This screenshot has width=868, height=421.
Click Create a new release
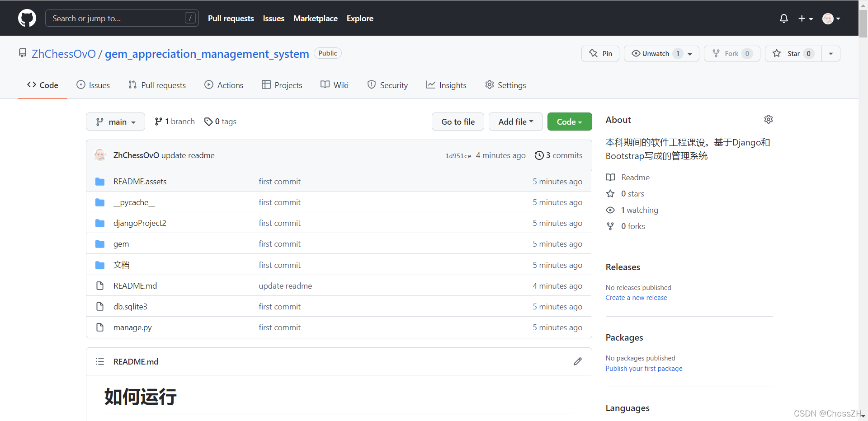[x=636, y=298]
